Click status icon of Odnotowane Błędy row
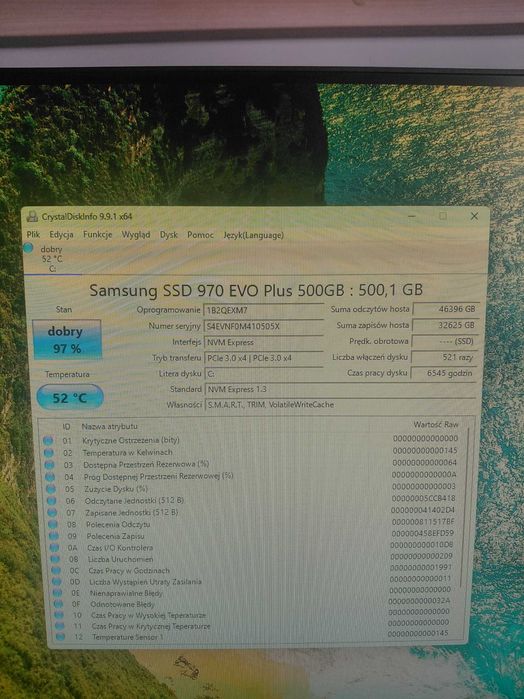 pos(58,604)
